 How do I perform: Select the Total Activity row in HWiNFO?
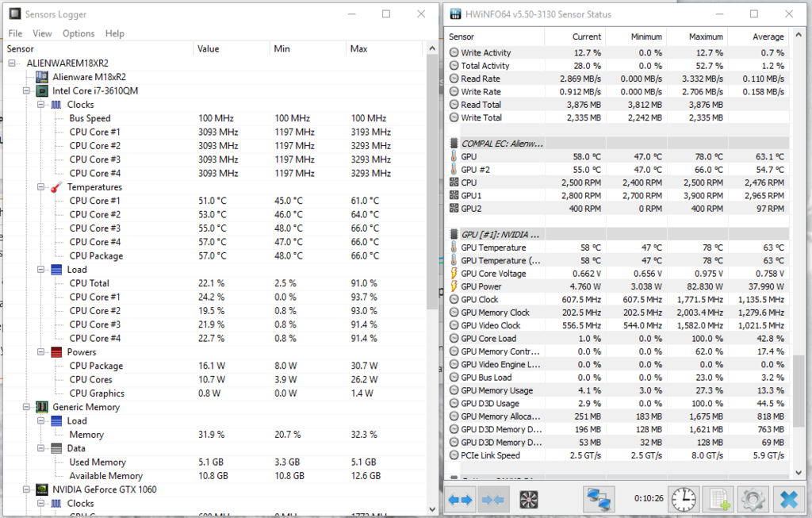click(x=618, y=66)
